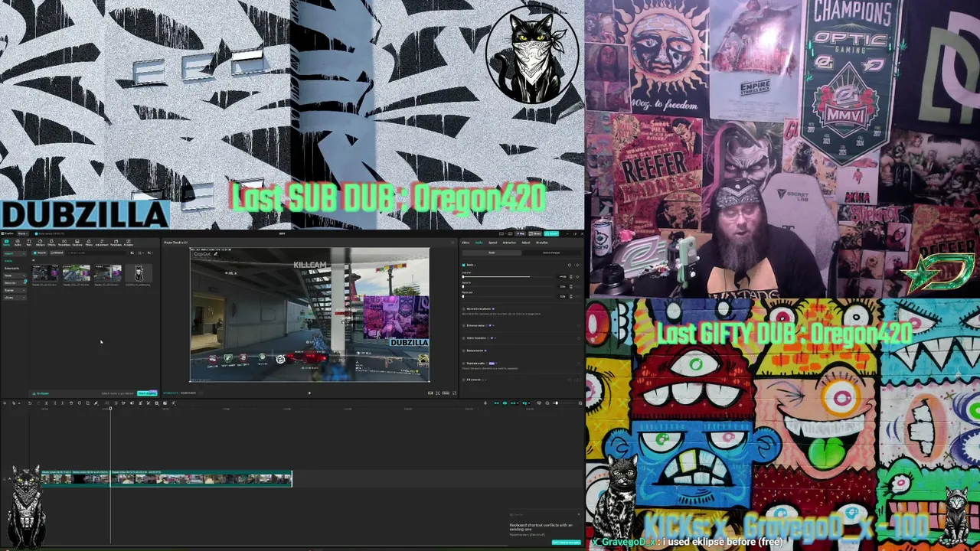
Task: Click the Share button
Action: [535, 233]
